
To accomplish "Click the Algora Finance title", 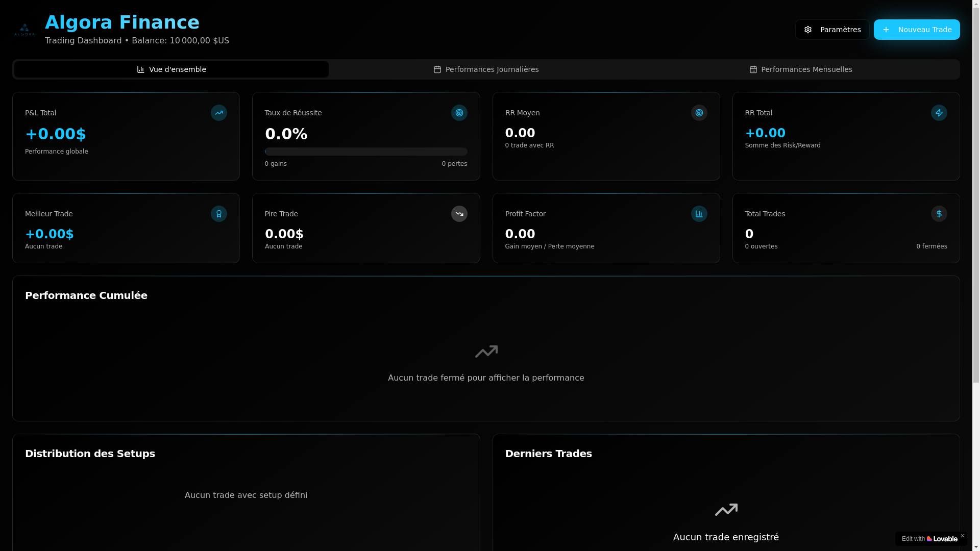I will click(122, 22).
